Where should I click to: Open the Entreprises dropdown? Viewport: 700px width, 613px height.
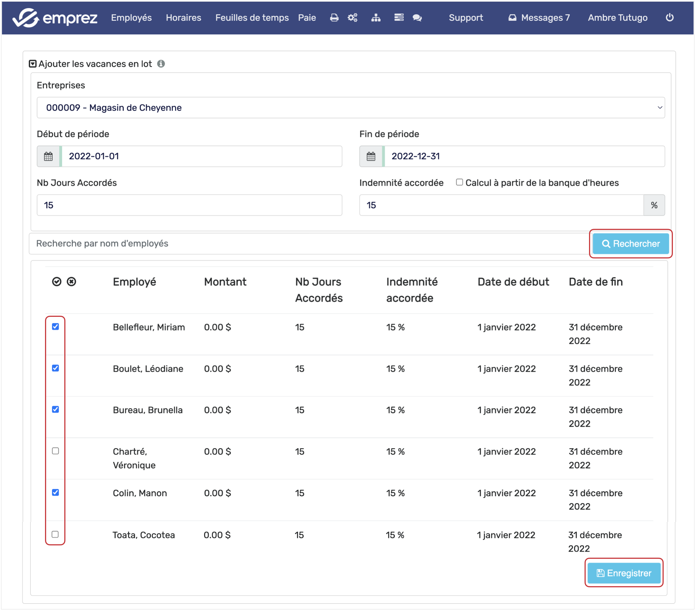[351, 108]
